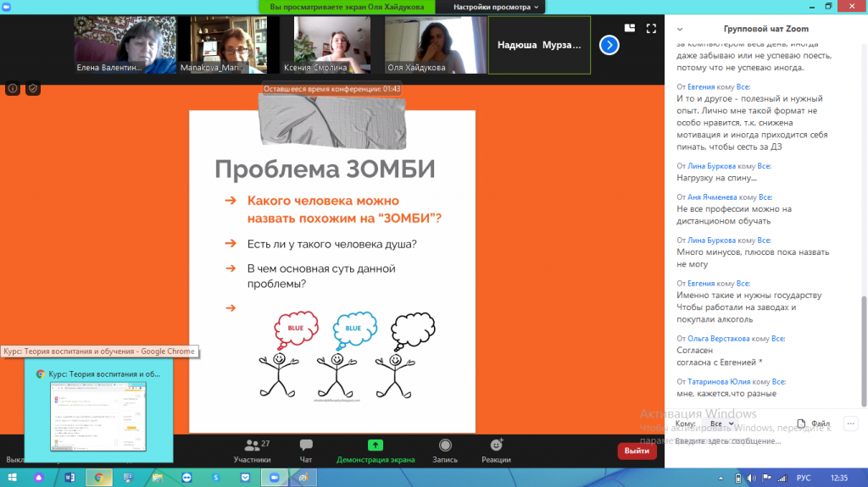Show next participants with blue arrow button
This screenshot has width=868, height=487.
click(609, 45)
